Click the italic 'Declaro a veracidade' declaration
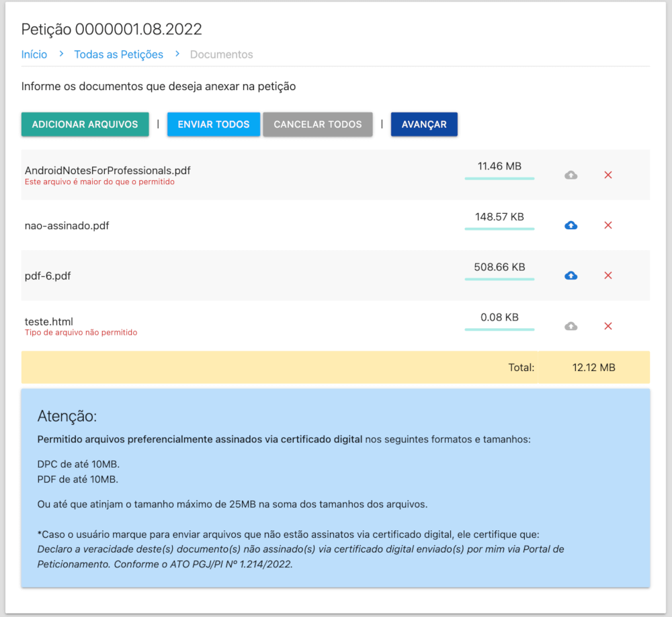Viewport: 672px width, 617px height. [x=300, y=557]
